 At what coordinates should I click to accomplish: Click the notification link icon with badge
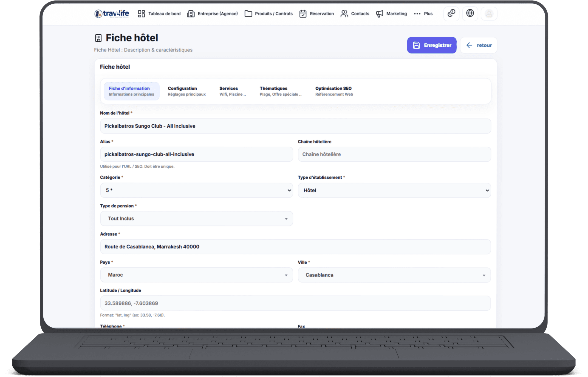(x=451, y=13)
